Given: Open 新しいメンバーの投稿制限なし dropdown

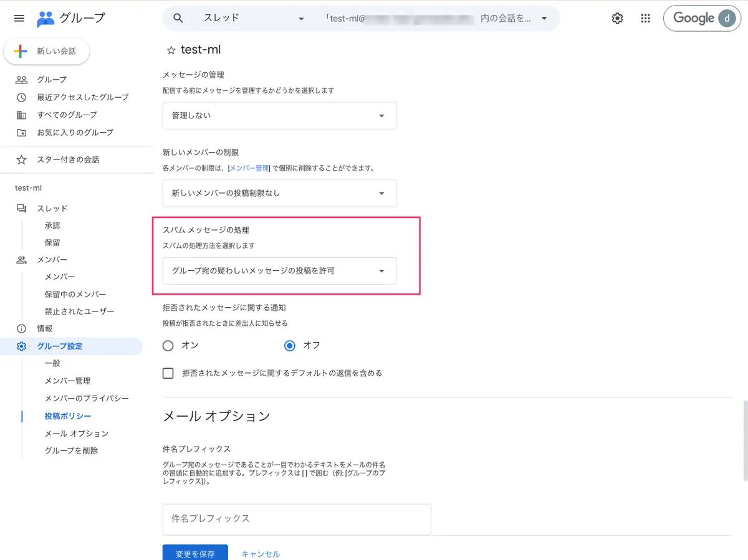Looking at the screenshot, I should 280,193.
